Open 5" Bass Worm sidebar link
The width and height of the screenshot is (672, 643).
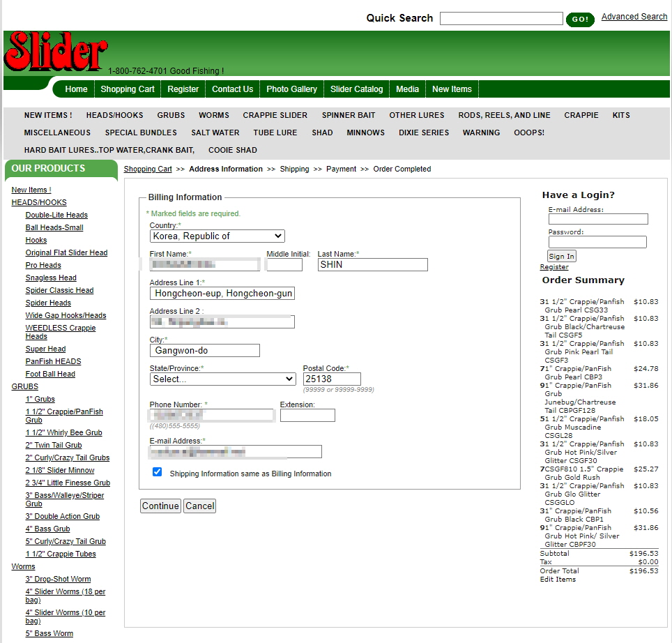click(49, 633)
